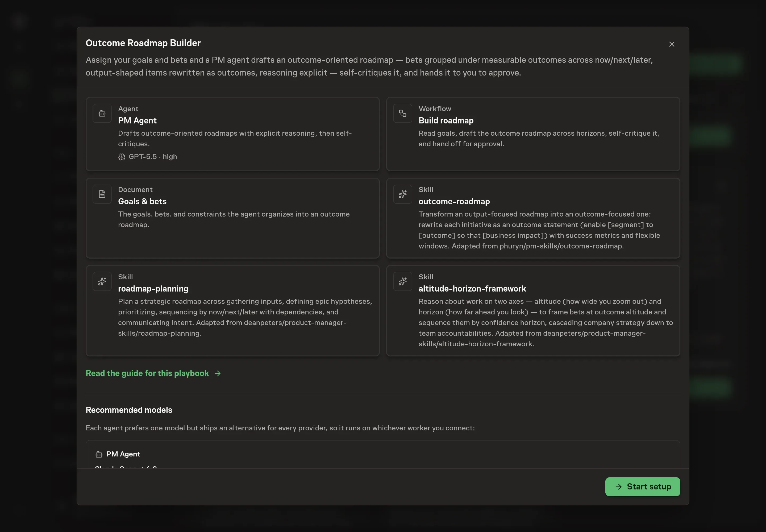Click the dialog subtitle starting "Assign your goals and bets"
Viewport: 766px width, 532px height.
tap(369, 66)
